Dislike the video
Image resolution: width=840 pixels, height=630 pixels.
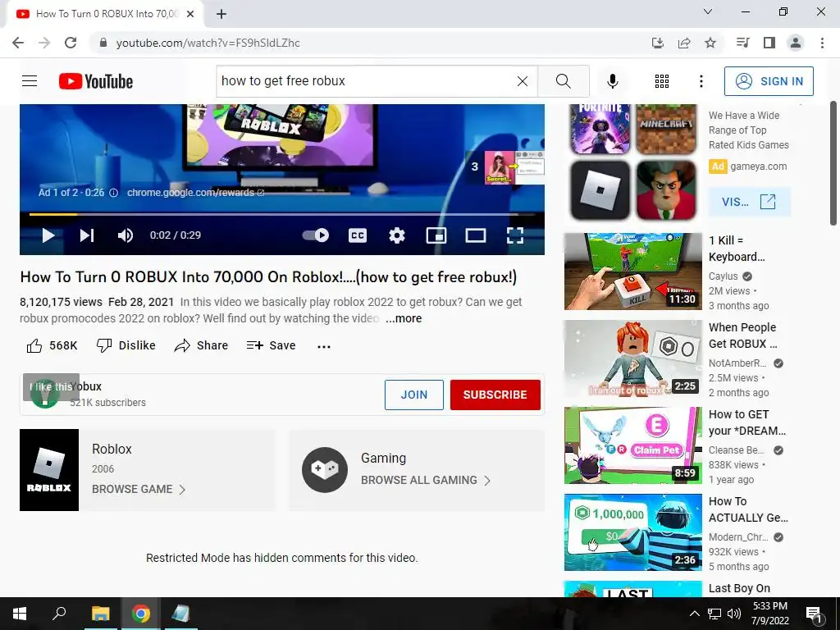click(x=126, y=345)
